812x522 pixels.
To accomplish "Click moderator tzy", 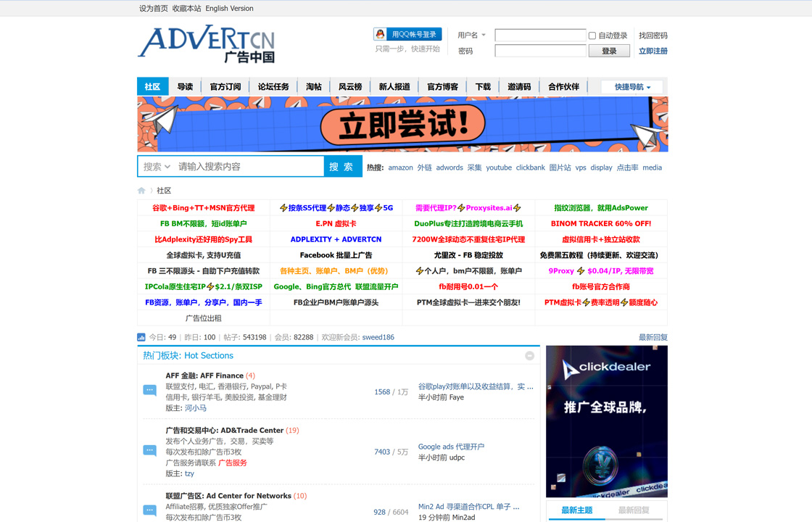I will (x=189, y=473).
